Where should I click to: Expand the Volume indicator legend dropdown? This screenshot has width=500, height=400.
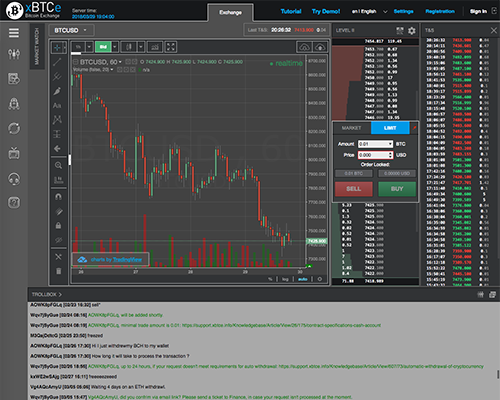112,70
